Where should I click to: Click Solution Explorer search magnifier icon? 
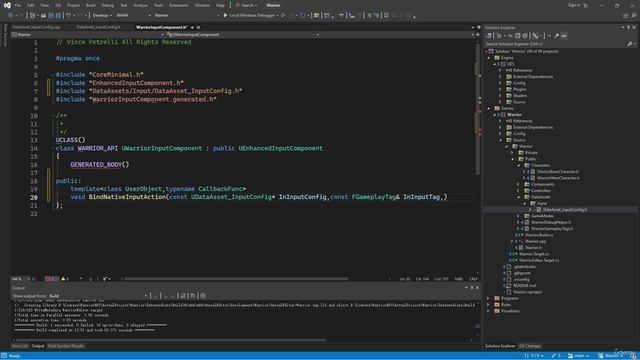(x=629, y=44)
